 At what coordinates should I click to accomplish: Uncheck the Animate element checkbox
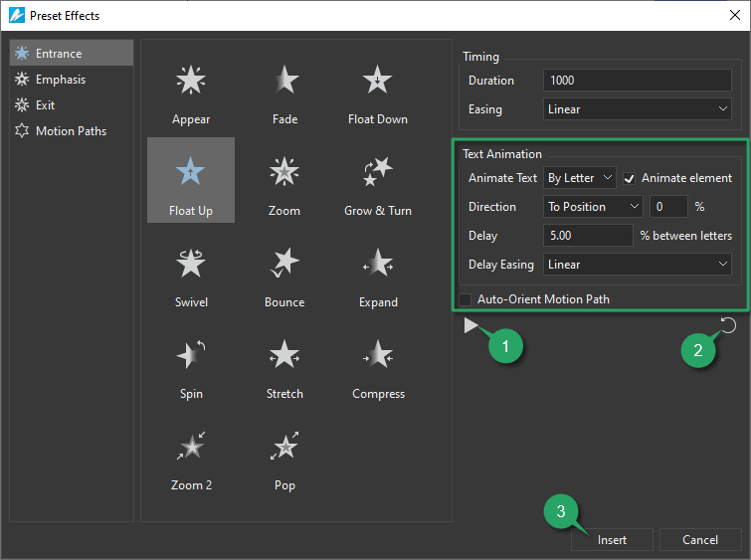pyautogui.click(x=629, y=179)
